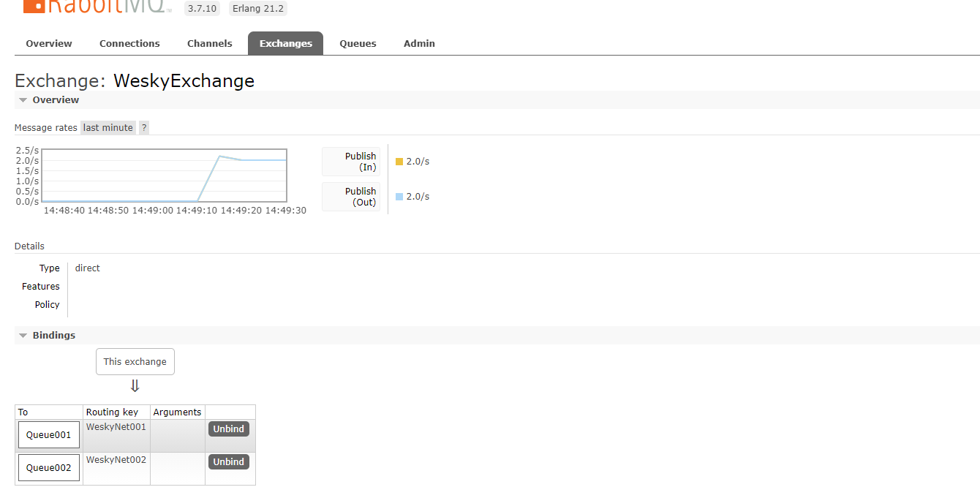The height and width of the screenshot is (498, 980).
Task: Unbind the WeskyNet002 routing key binding
Action: (229, 461)
